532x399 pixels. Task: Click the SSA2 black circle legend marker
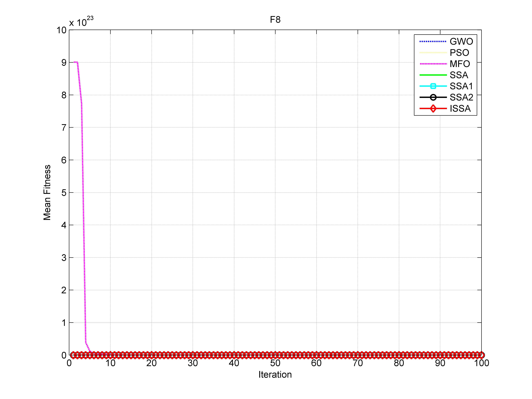[433, 97]
